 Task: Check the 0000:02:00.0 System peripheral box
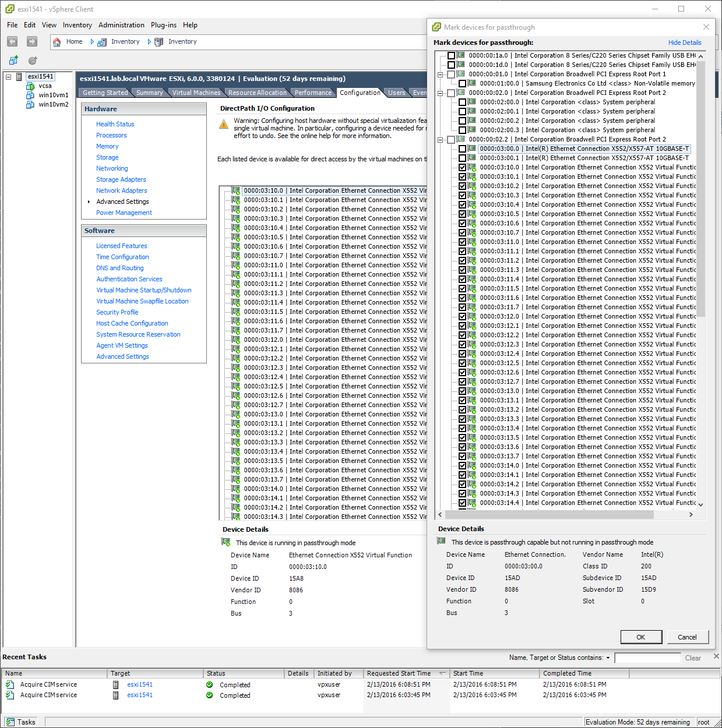tap(462, 102)
